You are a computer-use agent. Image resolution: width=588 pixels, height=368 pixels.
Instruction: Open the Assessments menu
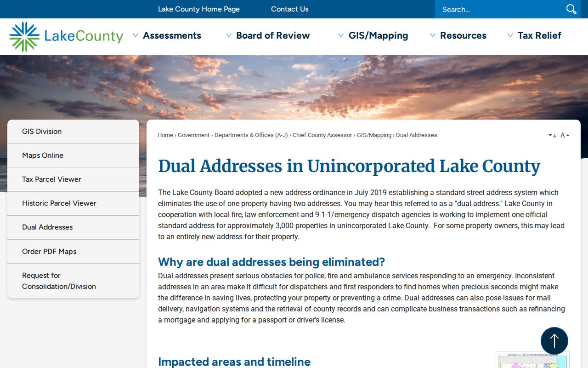(x=172, y=35)
